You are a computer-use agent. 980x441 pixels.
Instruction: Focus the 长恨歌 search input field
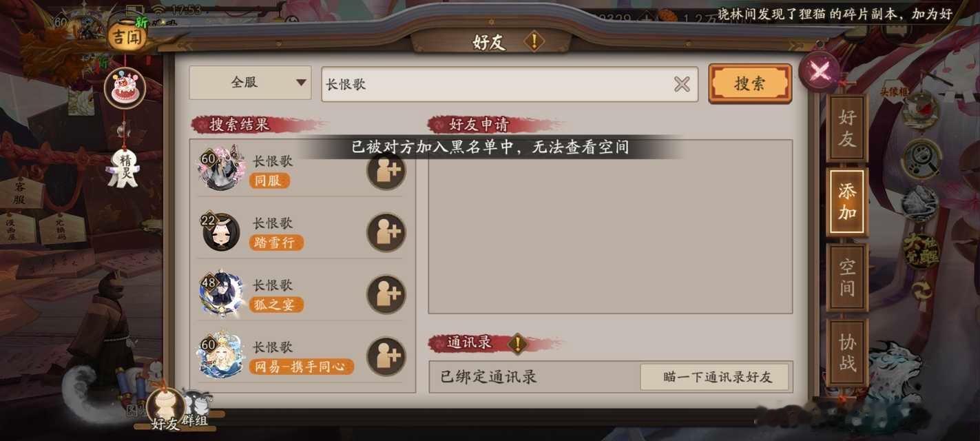(x=510, y=84)
